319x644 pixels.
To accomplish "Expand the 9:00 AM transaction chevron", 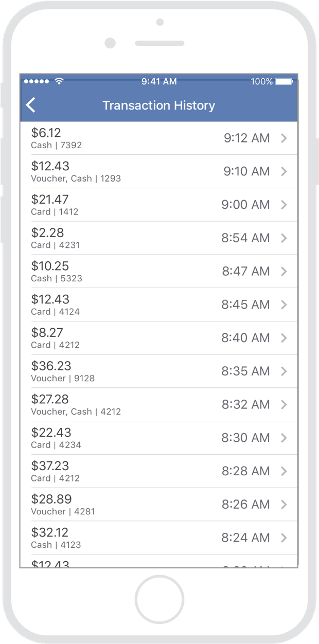I will pyautogui.click(x=284, y=205).
